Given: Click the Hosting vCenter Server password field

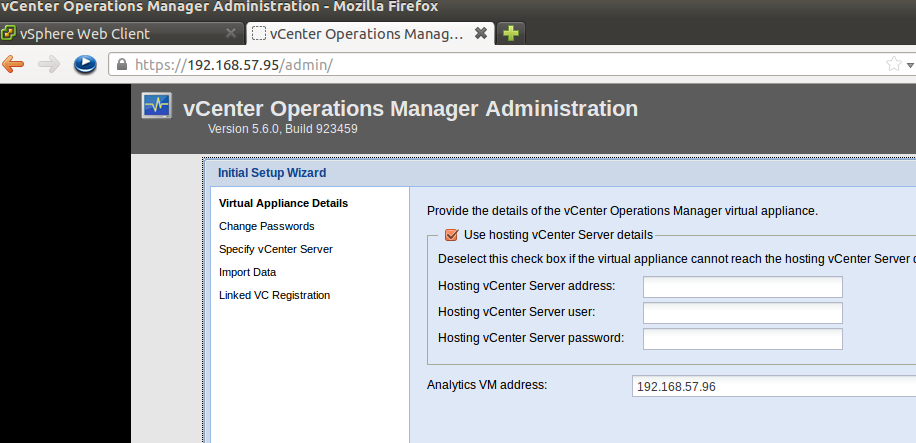Looking at the screenshot, I should tap(742, 339).
